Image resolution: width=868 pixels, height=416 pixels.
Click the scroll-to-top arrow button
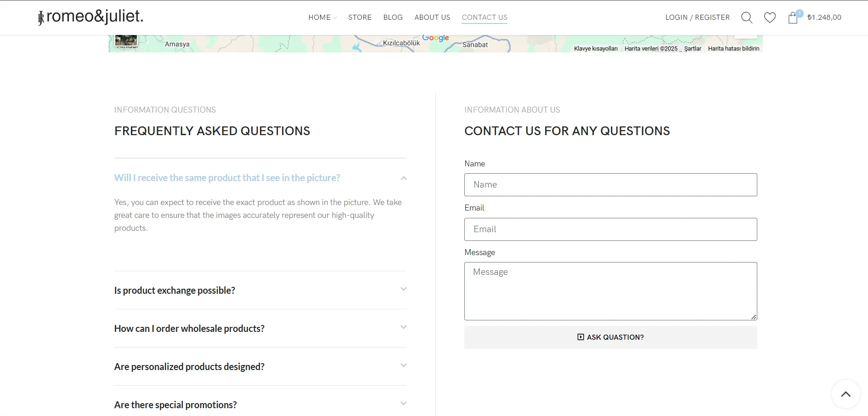(845, 394)
